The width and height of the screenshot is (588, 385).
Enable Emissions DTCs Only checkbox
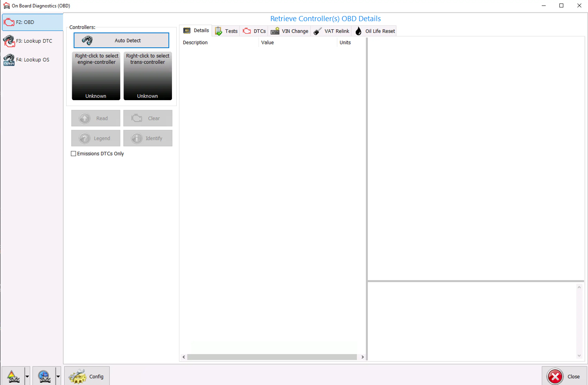click(x=73, y=154)
